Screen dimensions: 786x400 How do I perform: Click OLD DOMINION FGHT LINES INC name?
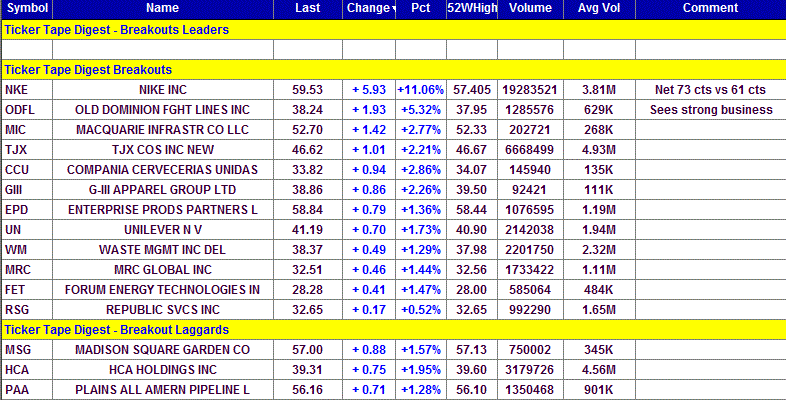pos(162,110)
